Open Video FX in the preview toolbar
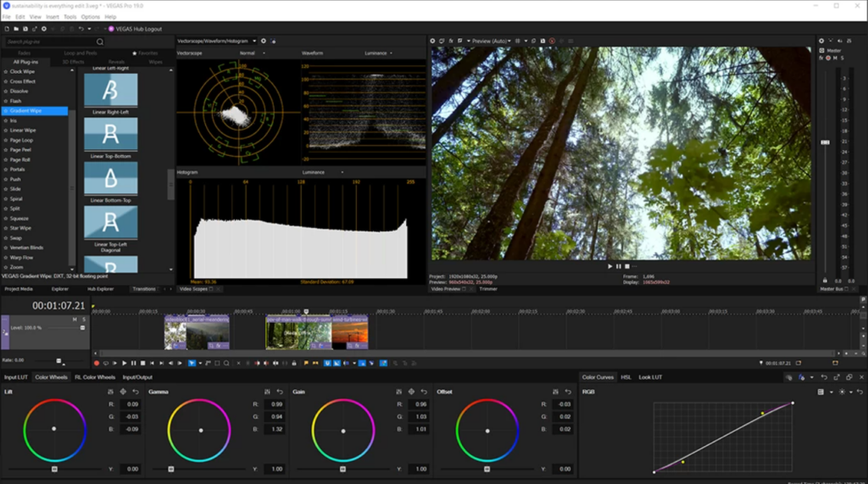Screen dimensions: 868x484 (450, 41)
